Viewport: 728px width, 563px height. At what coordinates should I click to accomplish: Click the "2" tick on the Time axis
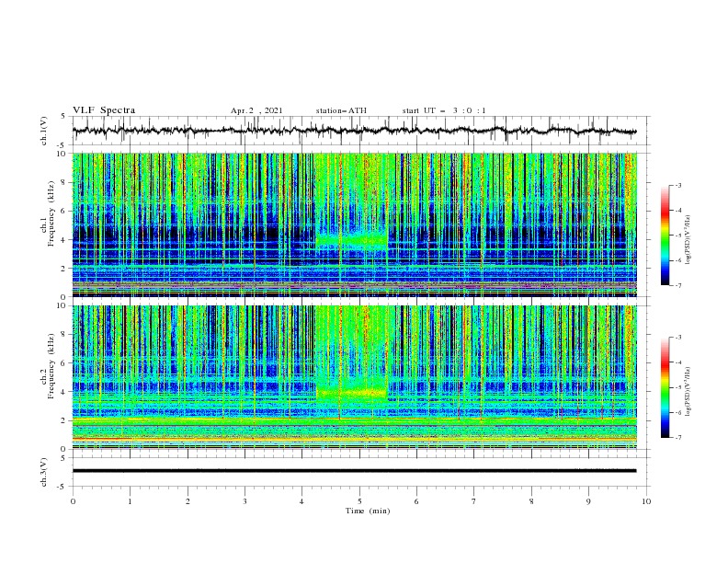188,501
